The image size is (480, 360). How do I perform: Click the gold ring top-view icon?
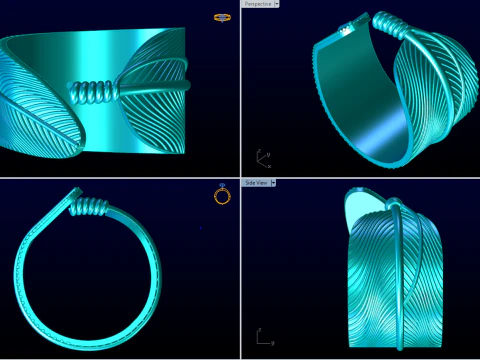[222, 18]
